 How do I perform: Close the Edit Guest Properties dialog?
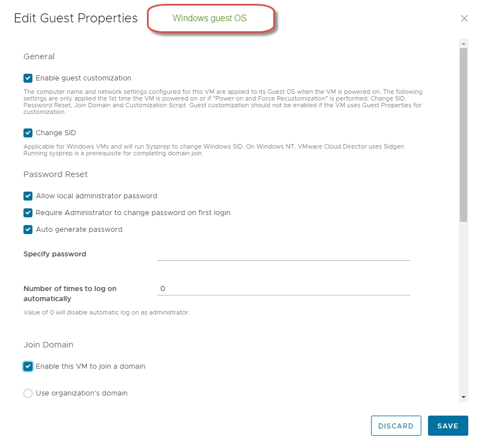(464, 18)
